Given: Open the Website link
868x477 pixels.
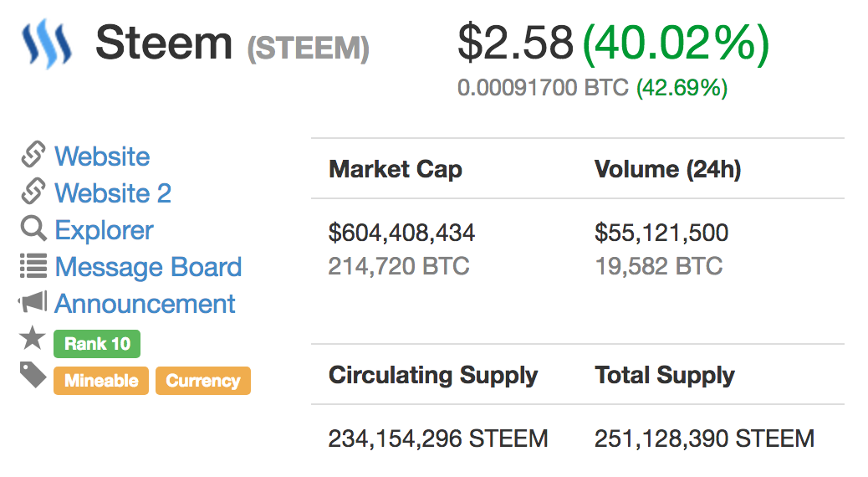Looking at the screenshot, I should (102, 156).
